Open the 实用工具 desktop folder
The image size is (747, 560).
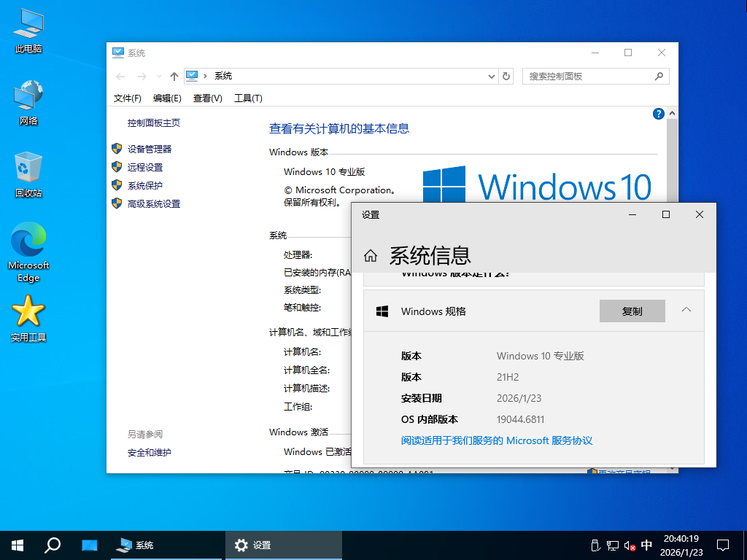(28, 310)
